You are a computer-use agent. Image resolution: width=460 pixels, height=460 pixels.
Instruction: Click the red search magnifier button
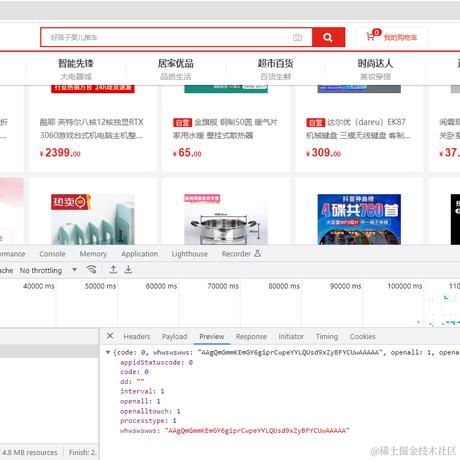tap(328, 37)
